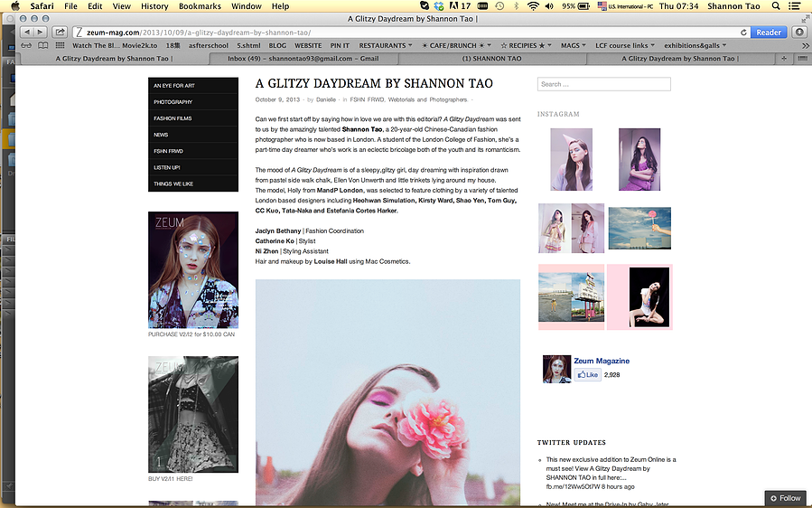Image resolution: width=812 pixels, height=508 pixels.
Task: Click the battery 95% indicator
Action: point(576,6)
